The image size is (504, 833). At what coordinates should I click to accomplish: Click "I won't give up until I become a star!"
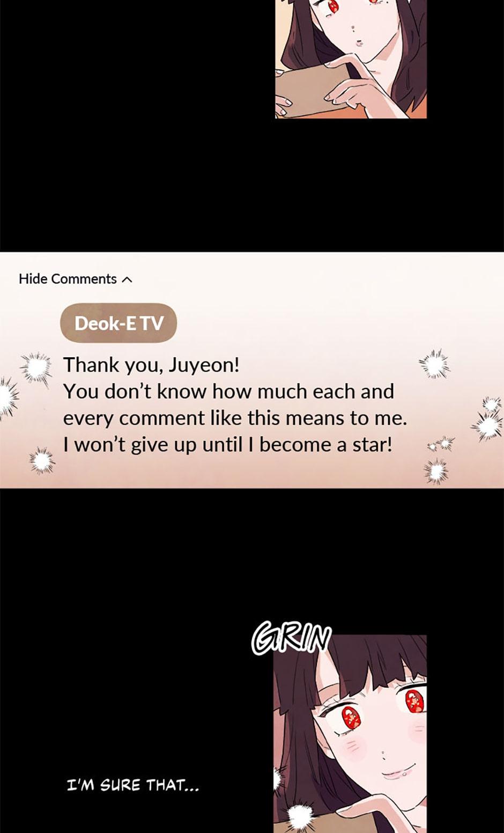(228, 445)
